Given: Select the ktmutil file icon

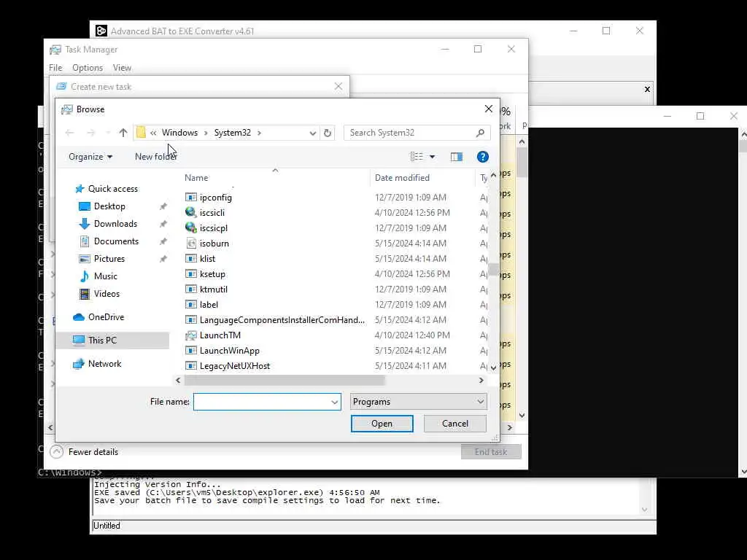Looking at the screenshot, I should coord(191,289).
